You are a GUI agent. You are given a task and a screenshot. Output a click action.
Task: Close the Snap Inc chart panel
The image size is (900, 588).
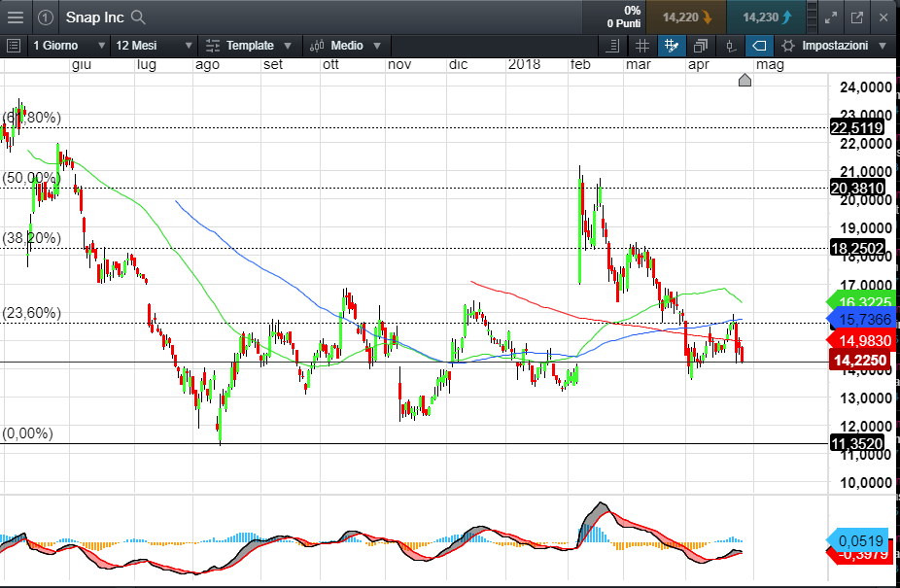point(883,17)
